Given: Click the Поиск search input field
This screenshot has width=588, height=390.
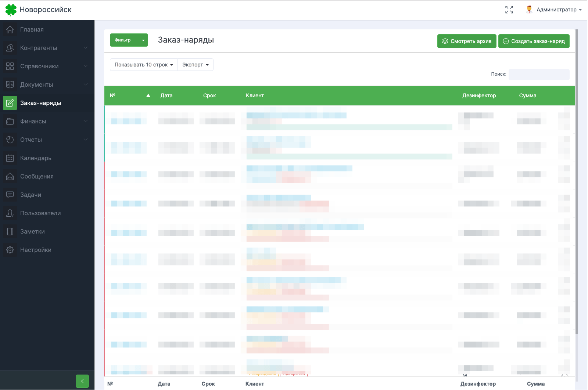Looking at the screenshot, I should pyautogui.click(x=539, y=74).
